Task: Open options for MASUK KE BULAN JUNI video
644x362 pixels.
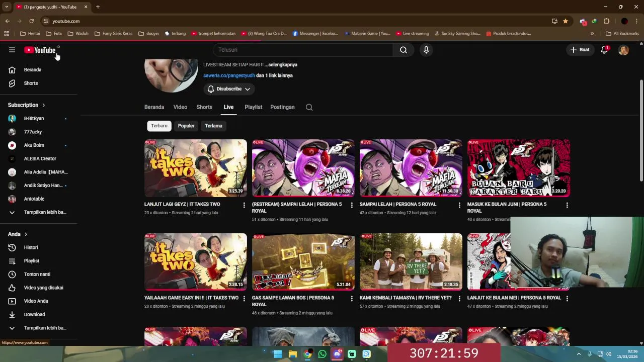Action: (567, 205)
